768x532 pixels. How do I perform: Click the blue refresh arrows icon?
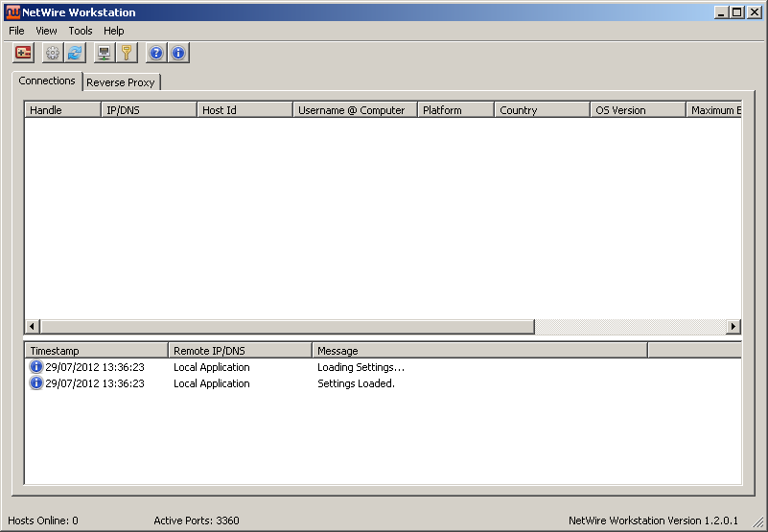[75, 53]
